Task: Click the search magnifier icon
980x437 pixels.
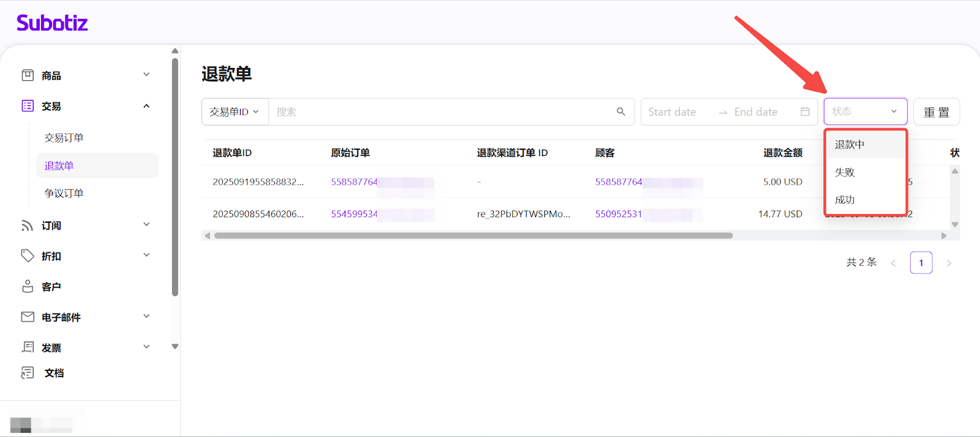Action: tap(620, 111)
